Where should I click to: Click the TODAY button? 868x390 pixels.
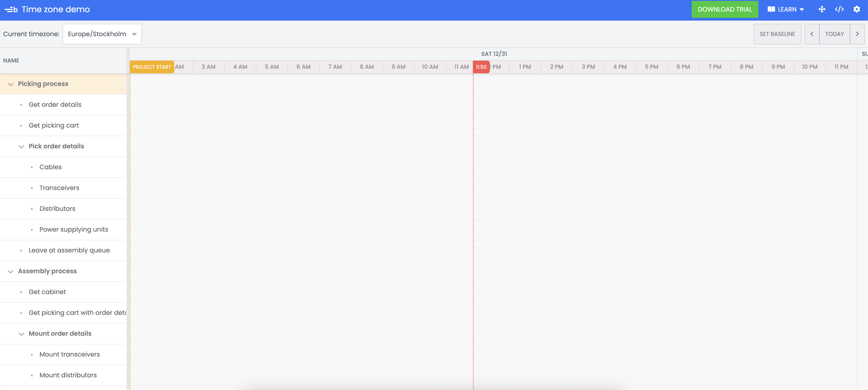tap(834, 34)
